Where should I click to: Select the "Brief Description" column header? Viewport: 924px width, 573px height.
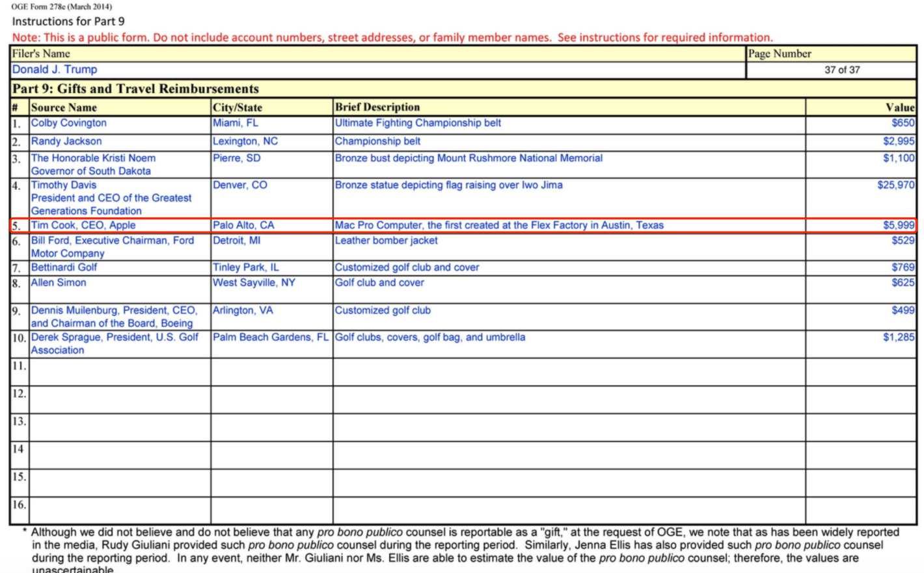pyautogui.click(x=377, y=107)
